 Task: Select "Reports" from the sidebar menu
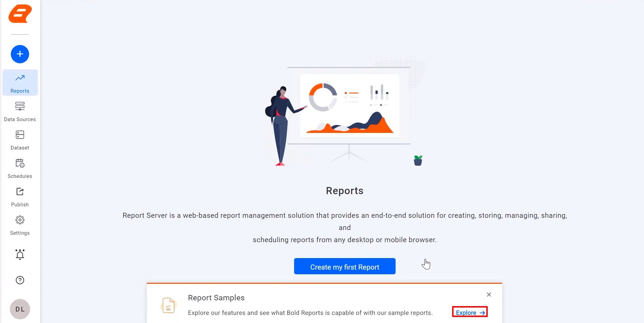(20, 91)
